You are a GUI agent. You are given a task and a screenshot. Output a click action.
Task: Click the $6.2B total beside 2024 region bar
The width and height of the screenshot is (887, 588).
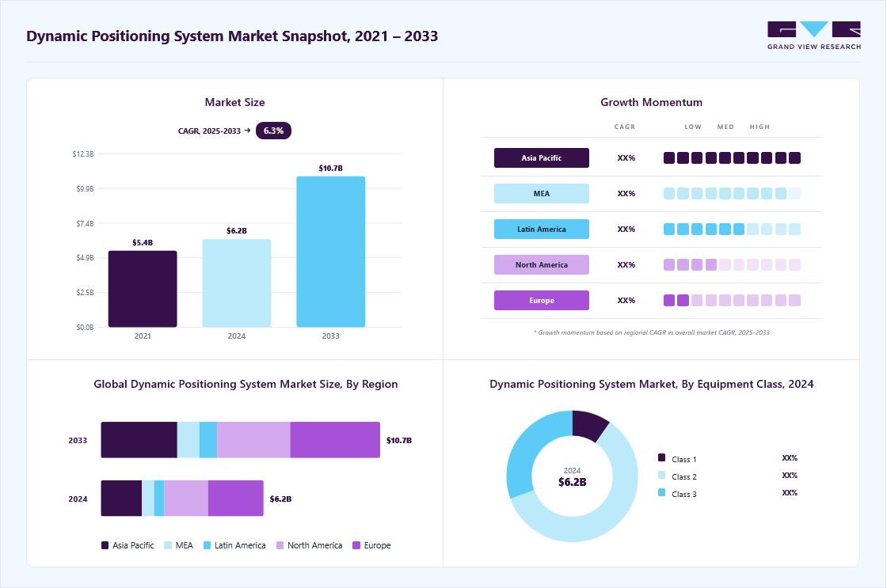pyautogui.click(x=280, y=499)
